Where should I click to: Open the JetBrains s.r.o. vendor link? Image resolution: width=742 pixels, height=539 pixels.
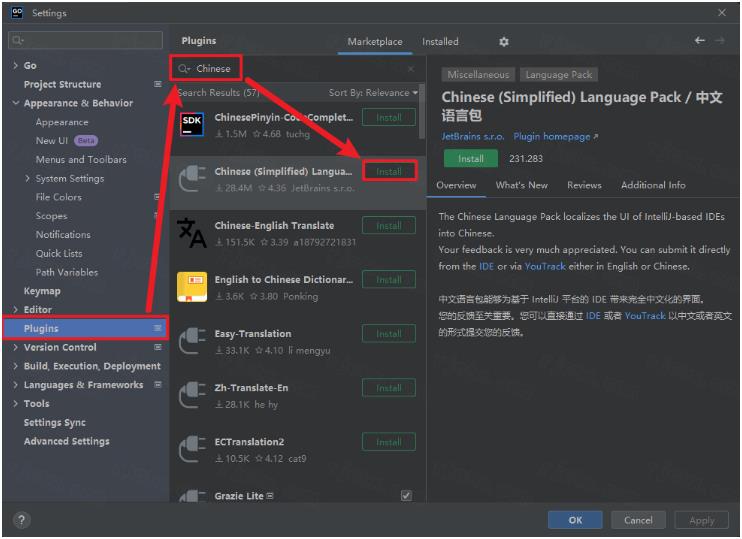pyautogui.click(x=473, y=136)
